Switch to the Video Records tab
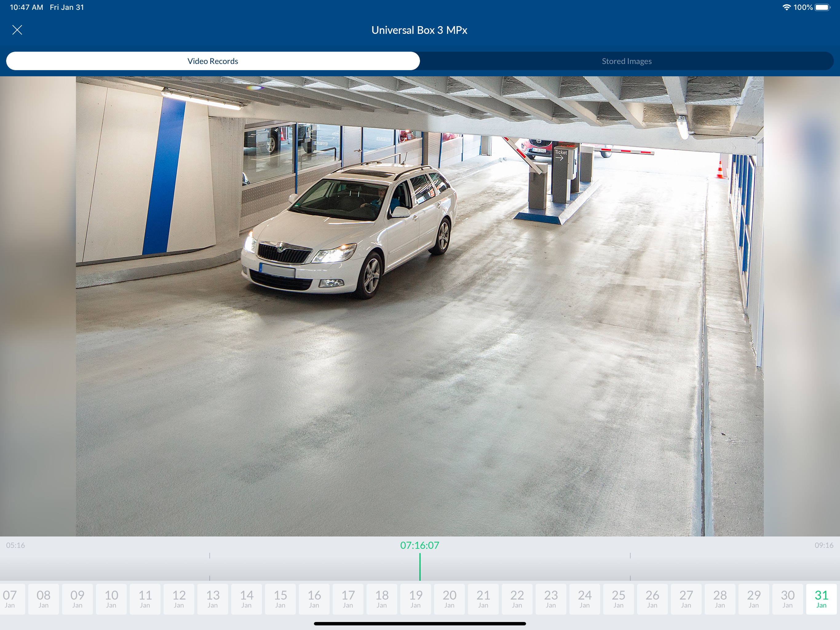840x630 pixels. (x=213, y=61)
